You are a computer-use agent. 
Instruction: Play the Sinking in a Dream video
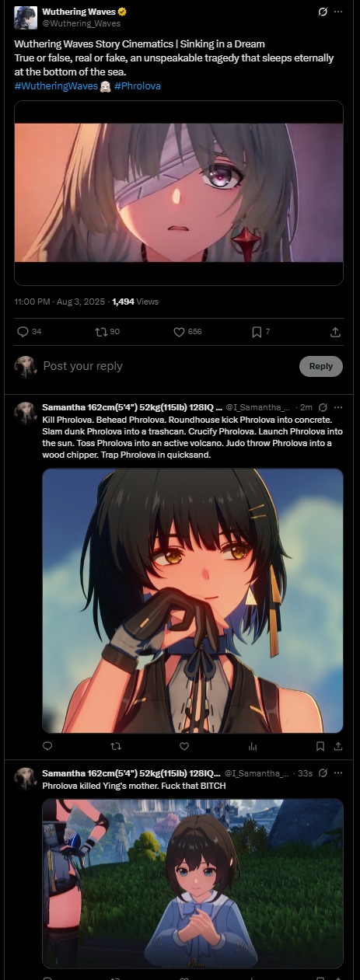(179, 193)
